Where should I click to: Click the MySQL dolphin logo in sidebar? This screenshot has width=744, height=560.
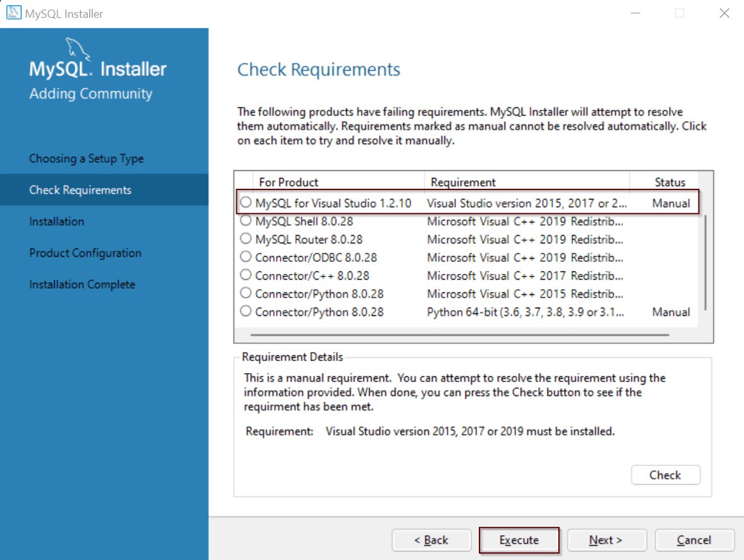77,49
